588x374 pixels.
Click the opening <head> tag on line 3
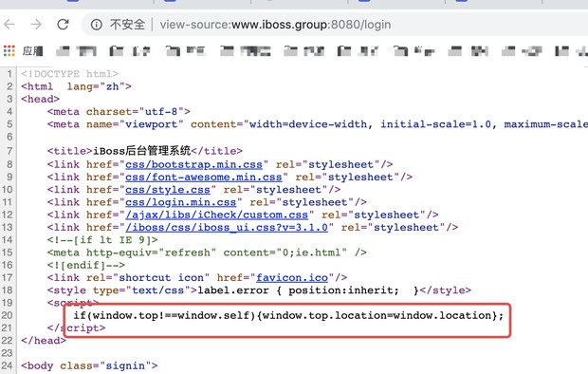click(41, 99)
